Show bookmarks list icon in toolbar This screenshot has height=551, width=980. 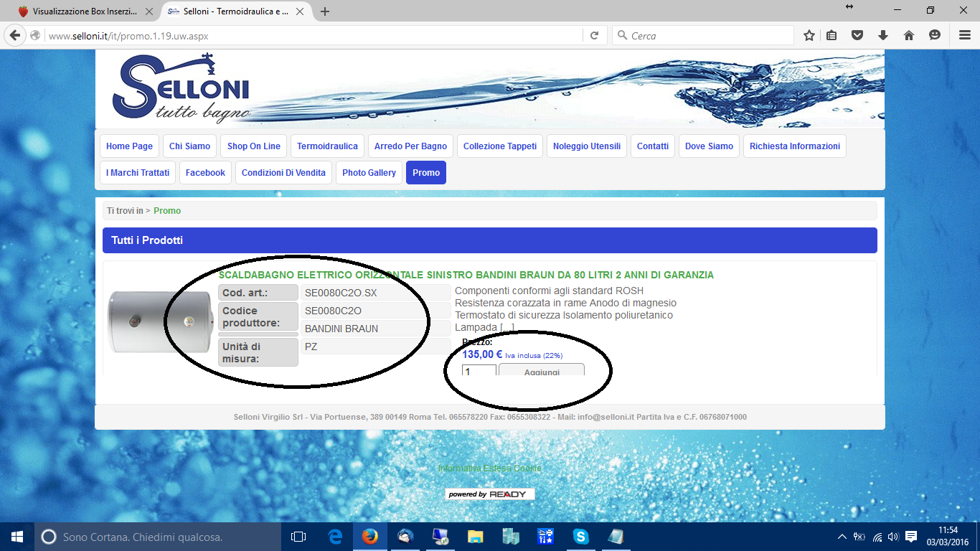(x=831, y=35)
